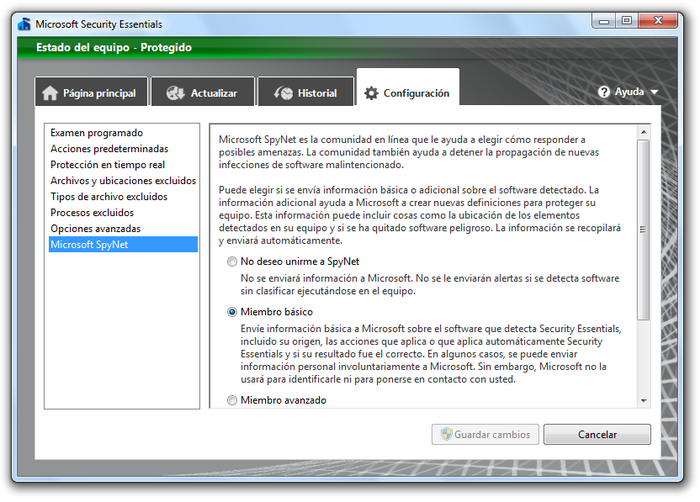Open the Configuración tab
The height and width of the screenshot is (502, 700).
coord(408,88)
